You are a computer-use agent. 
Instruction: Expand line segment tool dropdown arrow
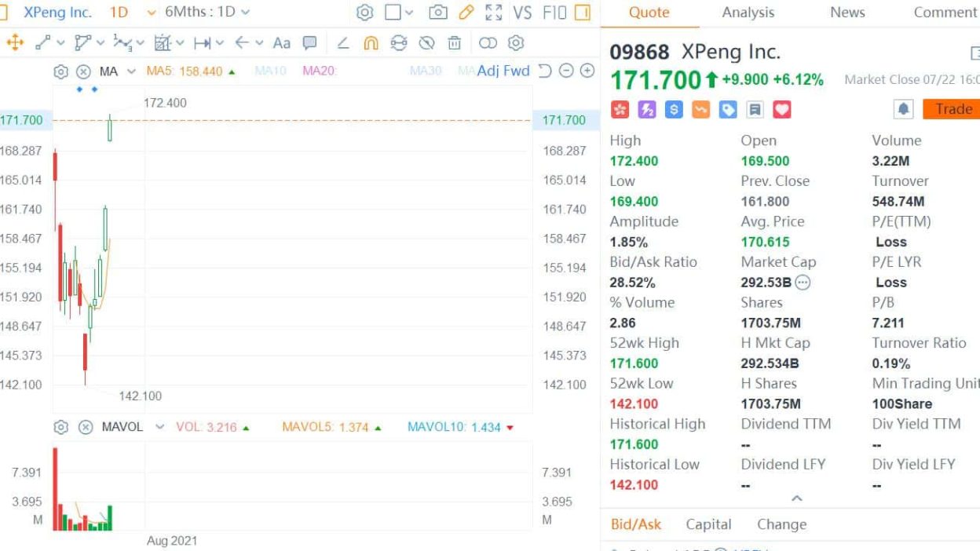tap(60, 43)
